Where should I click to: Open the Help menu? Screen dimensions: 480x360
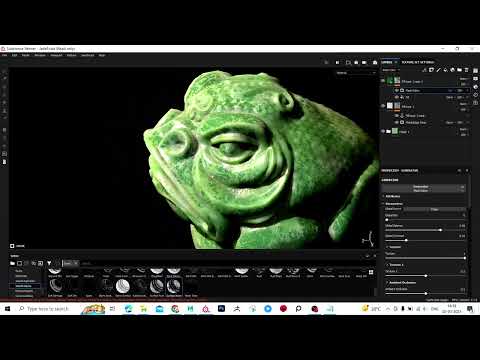102,55
